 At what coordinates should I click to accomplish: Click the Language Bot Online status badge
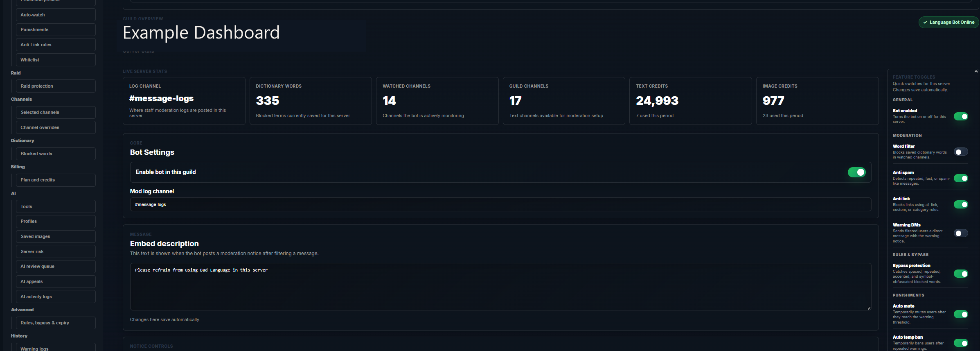pyautogui.click(x=949, y=22)
